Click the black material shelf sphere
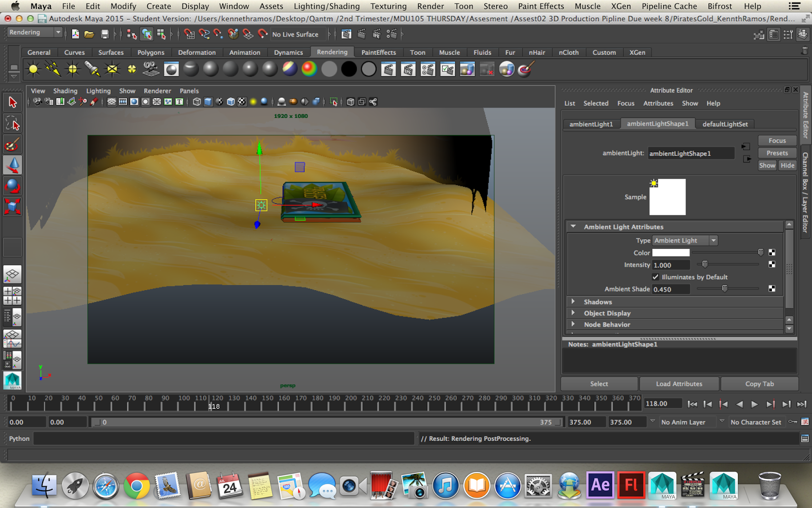Screen dimensions: 812x508 pos(349,69)
